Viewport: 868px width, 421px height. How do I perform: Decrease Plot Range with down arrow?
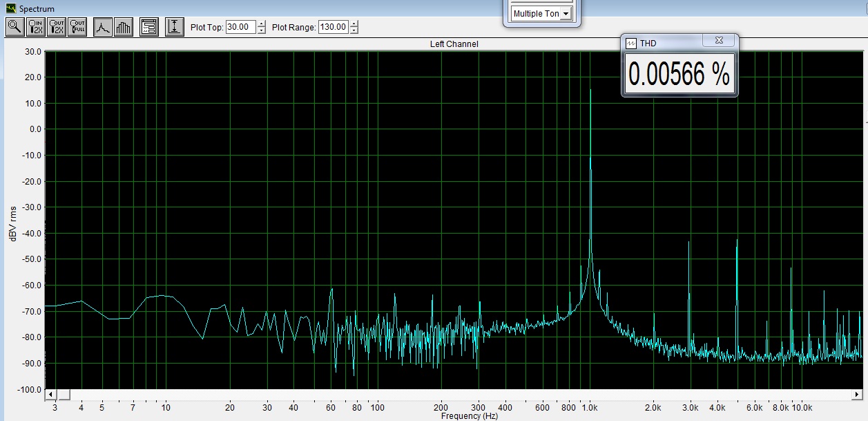pyautogui.click(x=354, y=31)
